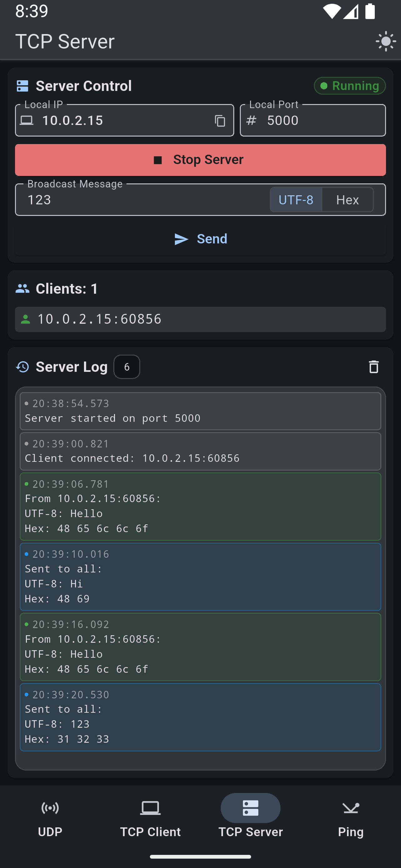The height and width of the screenshot is (868, 401).
Task: Tap the green connected client icon
Action: pyautogui.click(x=26, y=319)
